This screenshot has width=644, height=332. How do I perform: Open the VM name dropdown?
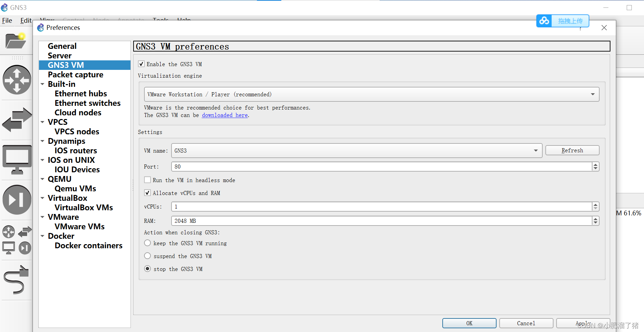point(357,151)
